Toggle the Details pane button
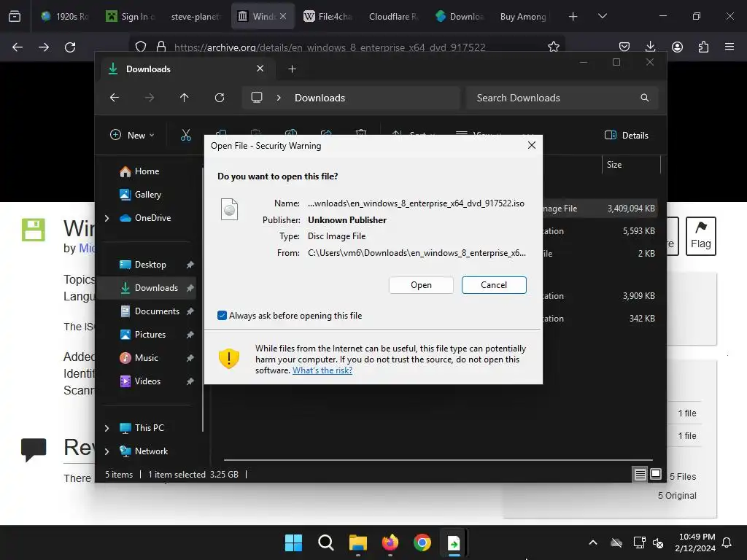Screen dimensions: 747x560 click(x=627, y=135)
